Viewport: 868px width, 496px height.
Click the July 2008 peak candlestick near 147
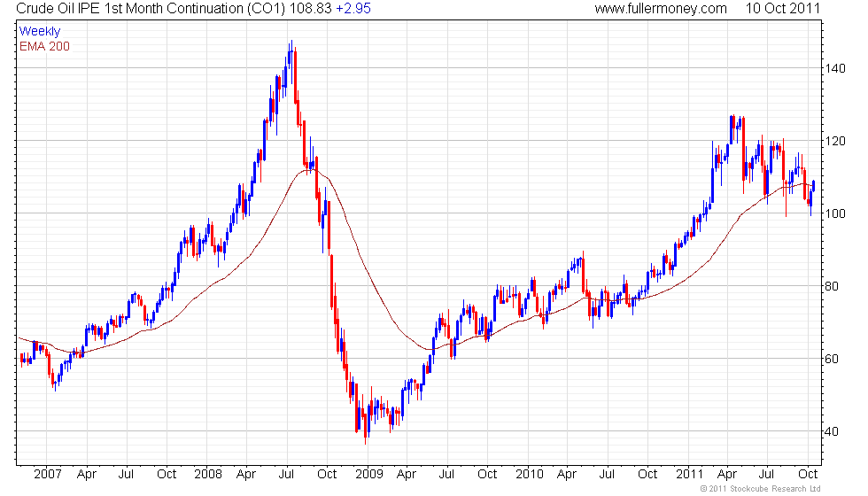tap(291, 60)
